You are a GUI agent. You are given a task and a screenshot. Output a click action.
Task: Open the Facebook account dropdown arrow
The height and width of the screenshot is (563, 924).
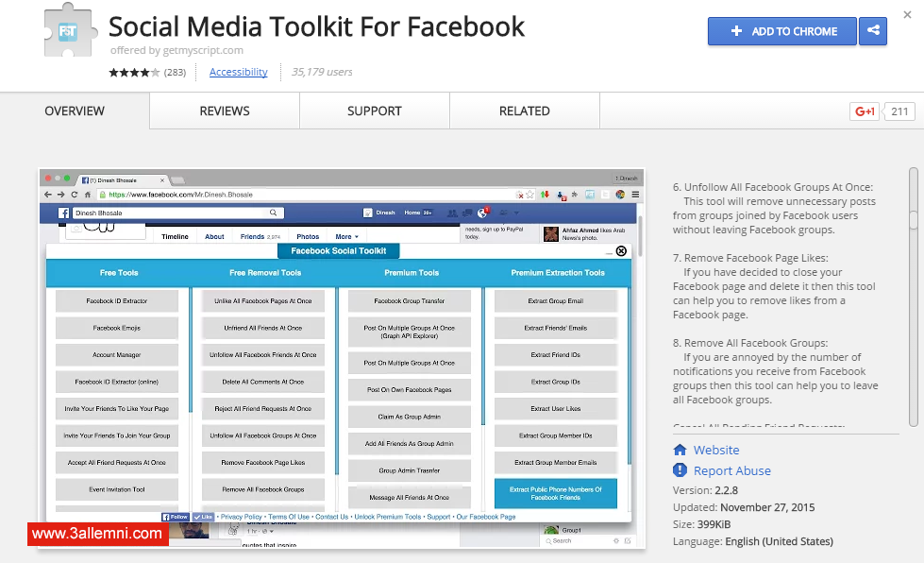tap(516, 213)
